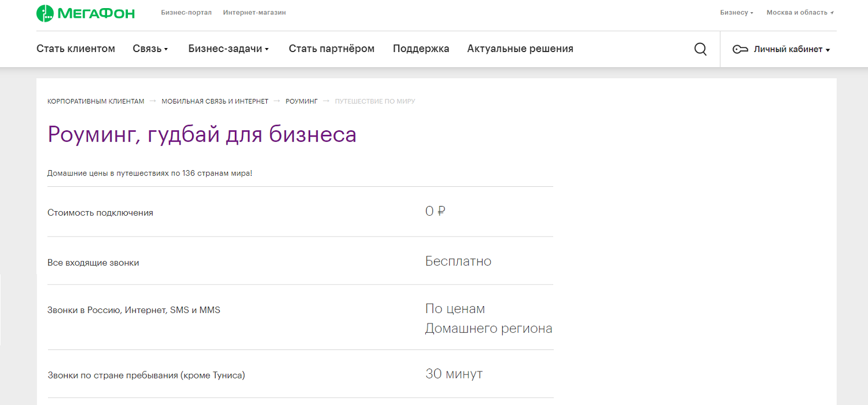This screenshot has height=405, width=868.
Task: Go to Корпоративным клиентам breadcrumb
Action: point(95,101)
